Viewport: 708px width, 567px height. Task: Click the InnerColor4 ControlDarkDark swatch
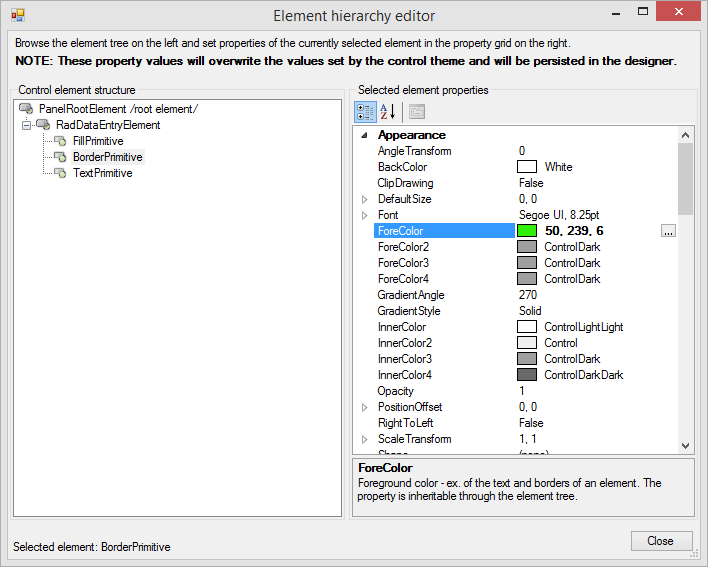pos(527,375)
